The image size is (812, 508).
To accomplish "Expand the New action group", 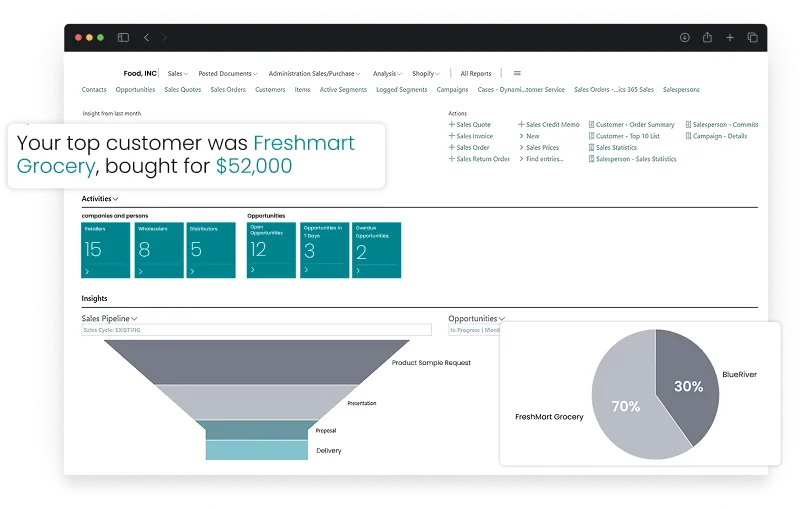I will coord(529,136).
